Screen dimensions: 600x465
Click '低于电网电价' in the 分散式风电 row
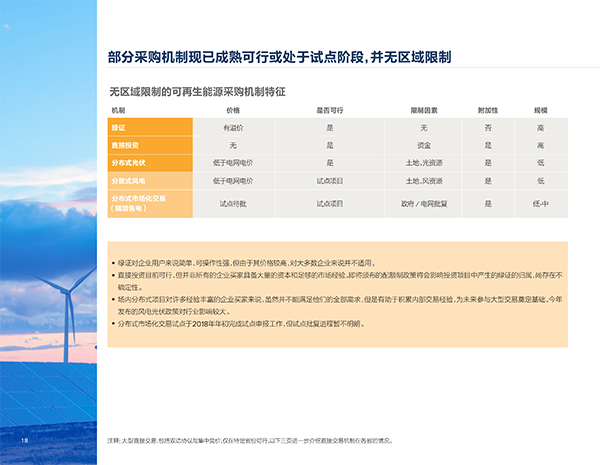(233, 181)
